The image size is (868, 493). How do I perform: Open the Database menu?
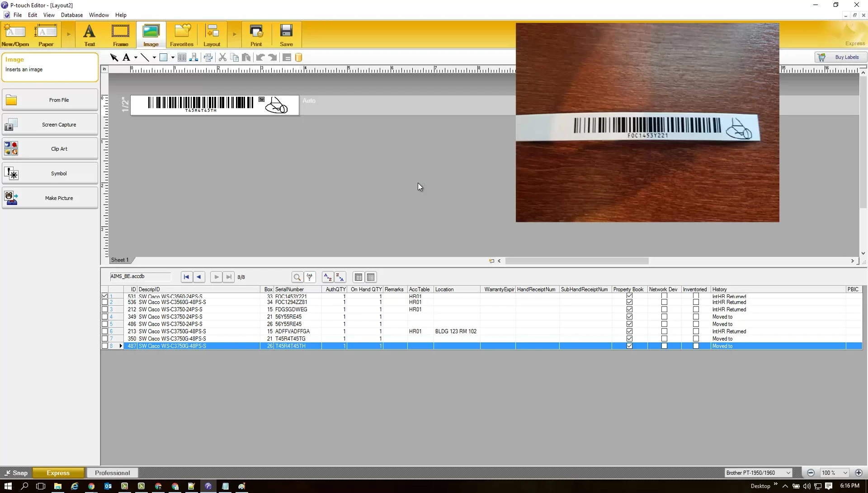click(72, 15)
